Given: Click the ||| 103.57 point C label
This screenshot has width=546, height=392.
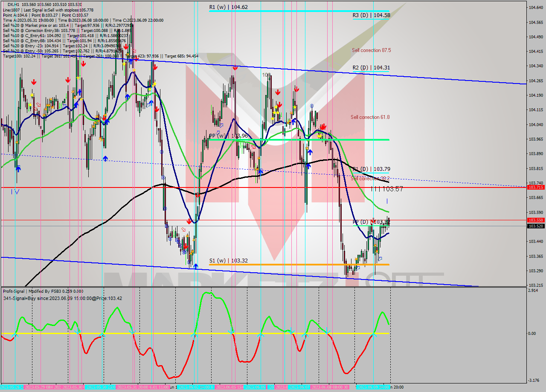Looking at the screenshot, I should point(387,189).
